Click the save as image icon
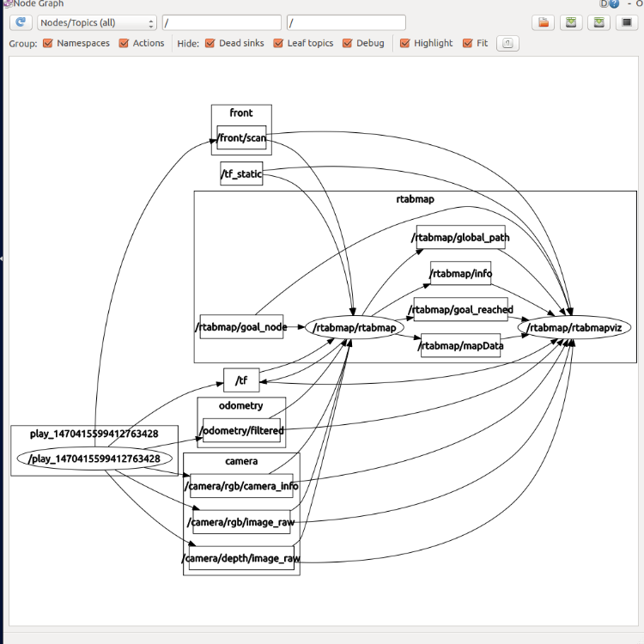The width and height of the screenshot is (644, 644). click(626, 22)
